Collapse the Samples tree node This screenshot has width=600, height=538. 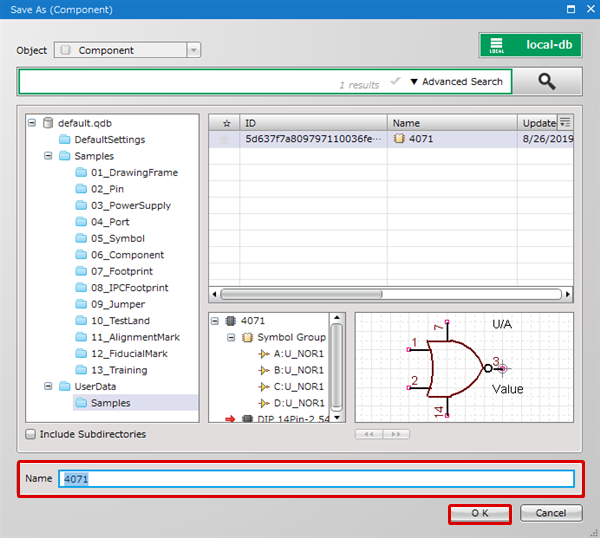(x=47, y=156)
